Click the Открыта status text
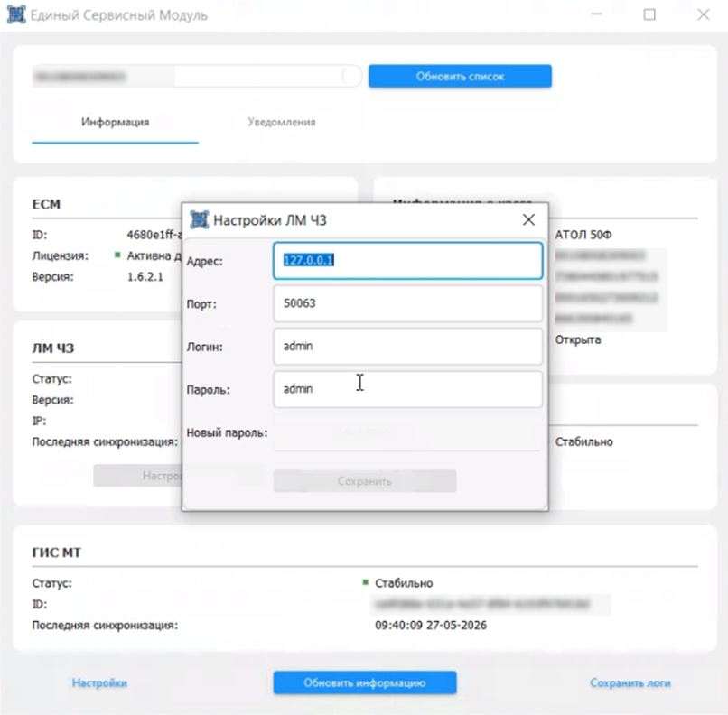Image resolution: width=728 pixels, height=715 pixels. pos(578,339)
